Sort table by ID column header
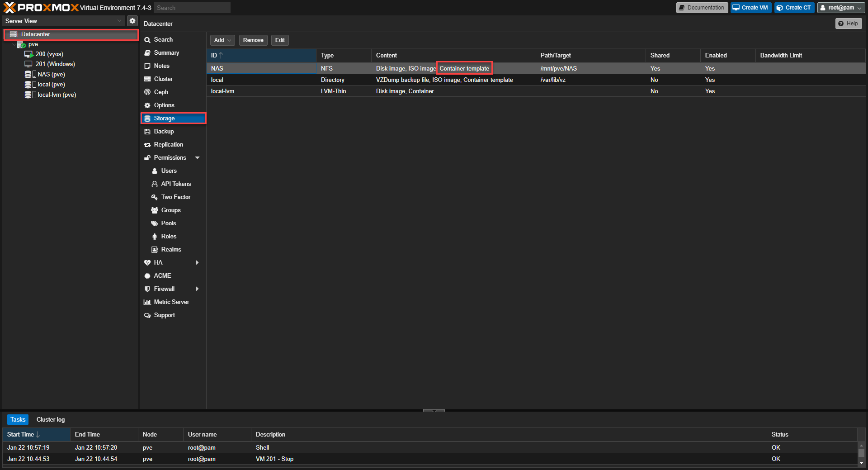Image resolution: width=868 pixels, height=470 pixels. [x=261, y=56]
